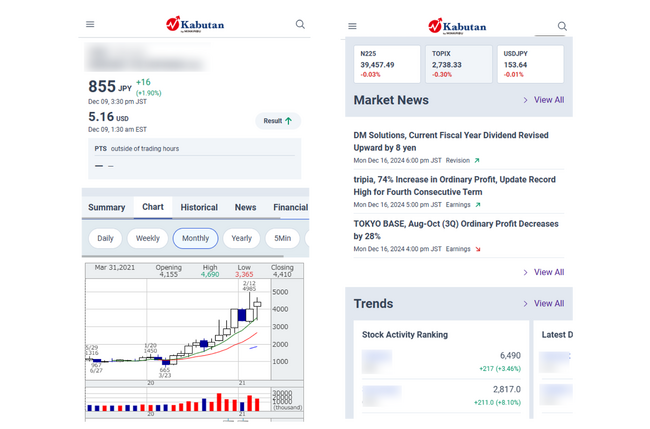Open the Historical tab
Image resolution: width=650 pixels, height=429 pixels.
(199, 207)
